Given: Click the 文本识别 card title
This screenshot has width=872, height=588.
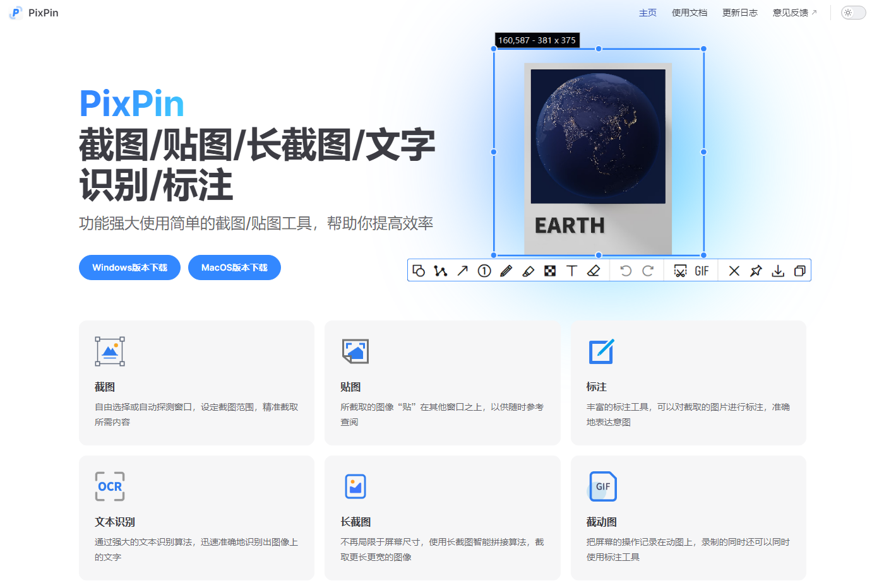Looking at the screenshot, I should pos(115,522).
